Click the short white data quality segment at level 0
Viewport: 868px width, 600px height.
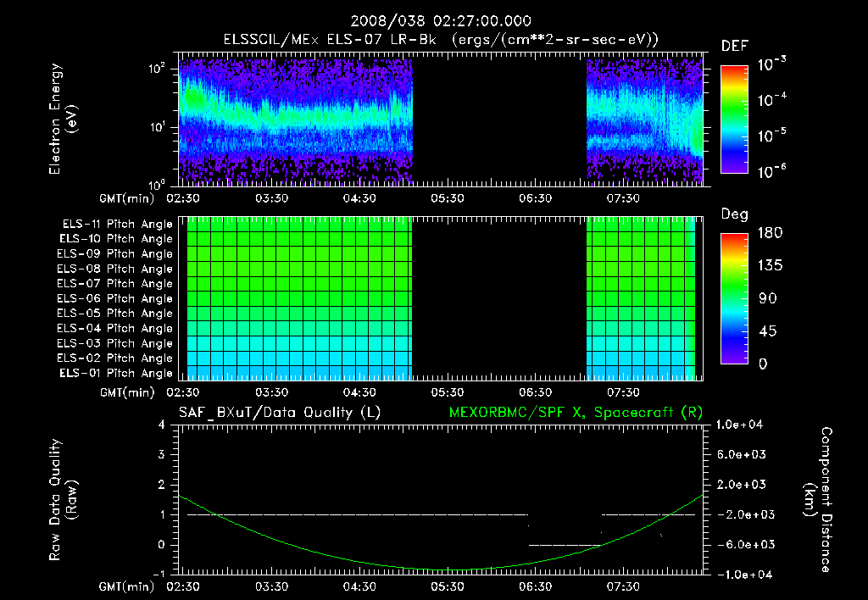[565, 545]
